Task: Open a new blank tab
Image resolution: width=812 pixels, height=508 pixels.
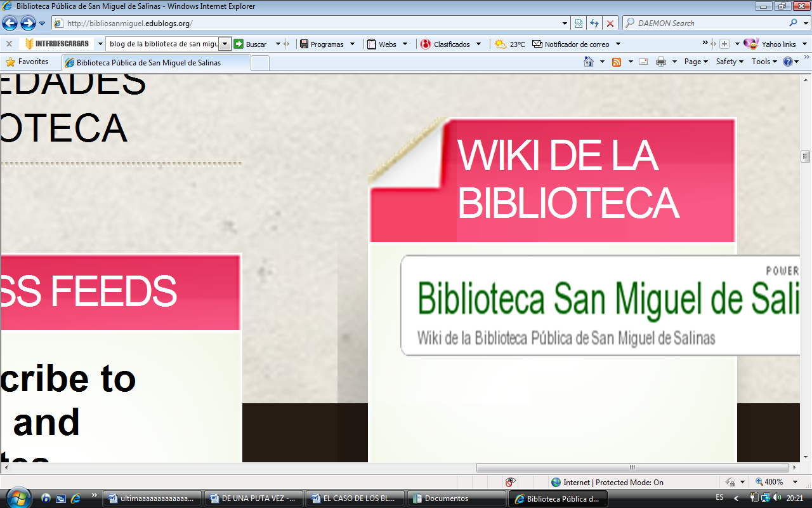Action: (x=260, y=63)
